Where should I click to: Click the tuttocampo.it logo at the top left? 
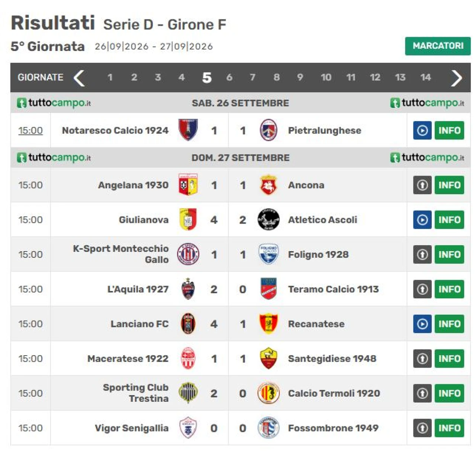54,103
